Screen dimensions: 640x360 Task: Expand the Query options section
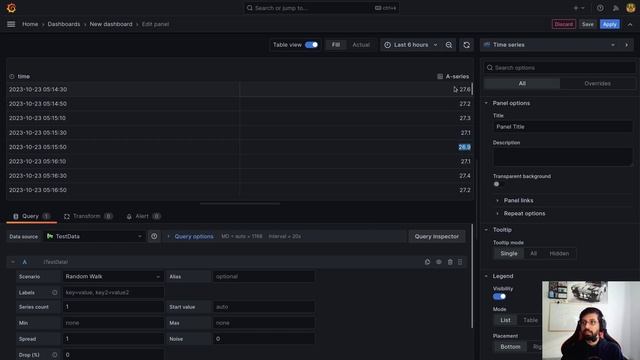coord(194,236)
